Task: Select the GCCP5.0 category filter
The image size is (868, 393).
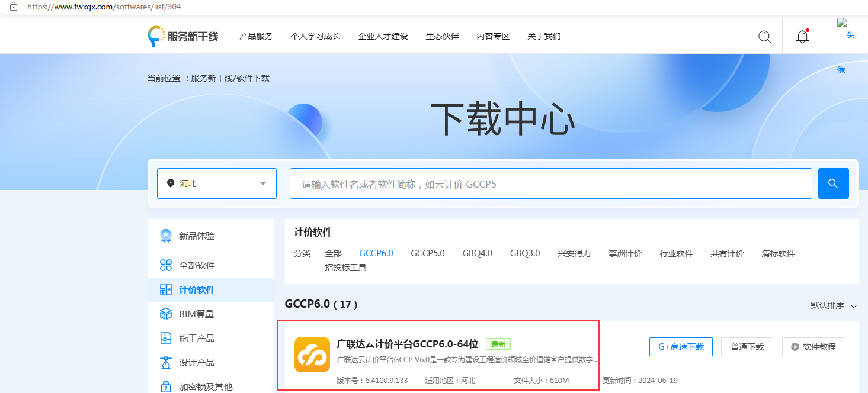Action: coord(428,253)
